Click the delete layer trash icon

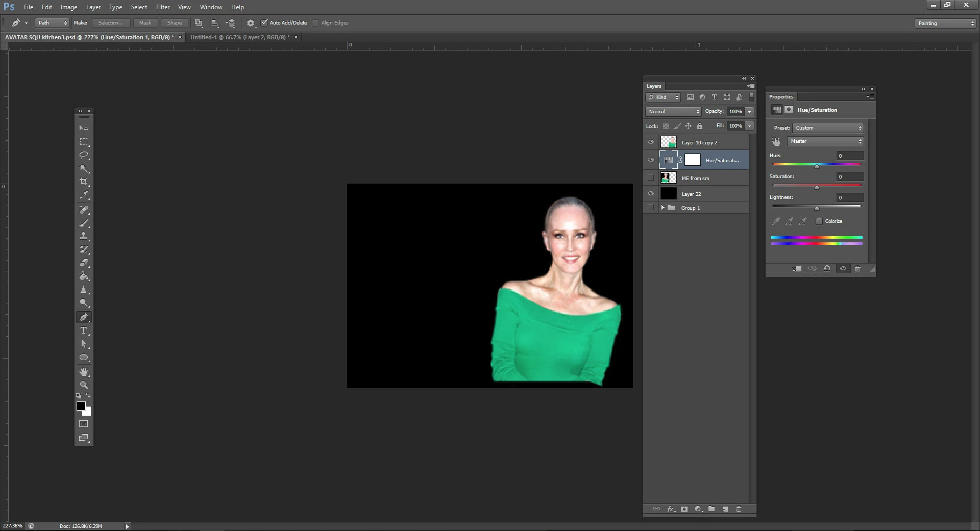pos(739,509)
